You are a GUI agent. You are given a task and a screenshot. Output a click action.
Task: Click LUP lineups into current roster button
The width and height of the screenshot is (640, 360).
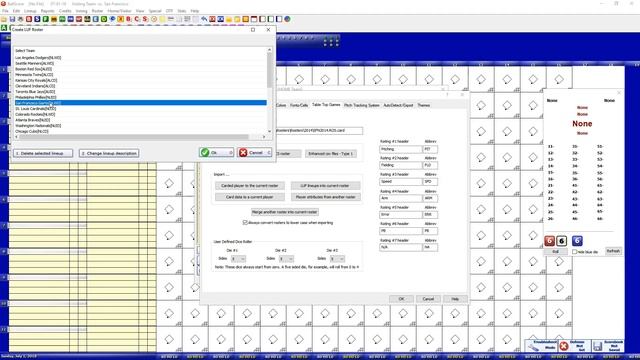325,186
